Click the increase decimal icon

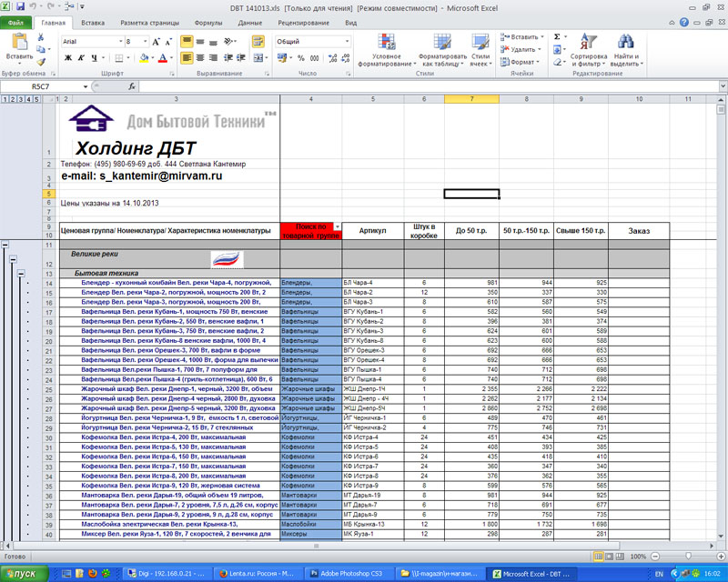pyautogui.click(x=332, y=58)
